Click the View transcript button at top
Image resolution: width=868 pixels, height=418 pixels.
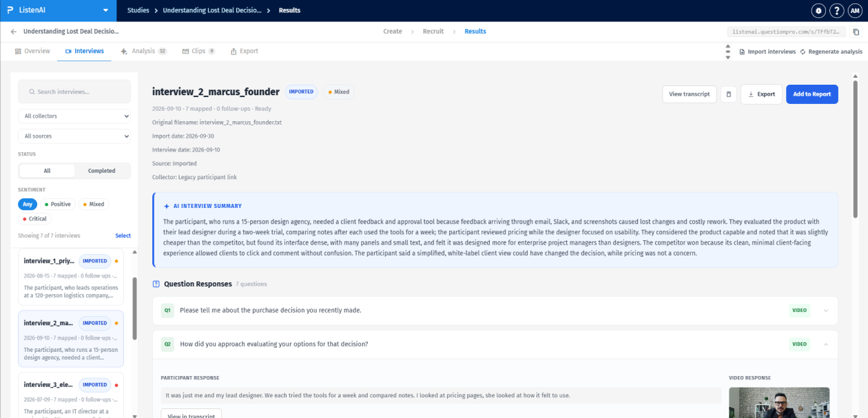(689, 94)
